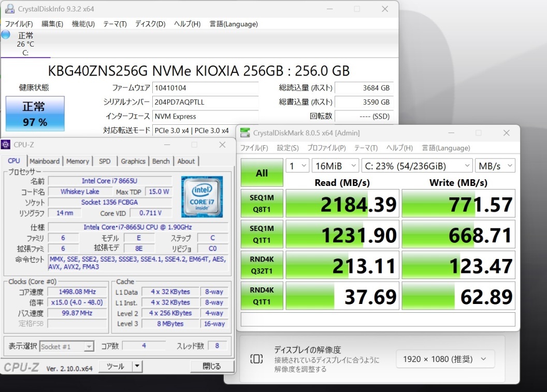Screen dimensions: 547x392
Task: Open ファイル(F) menu in CrystalDiskMark
Action: (254, 148)
